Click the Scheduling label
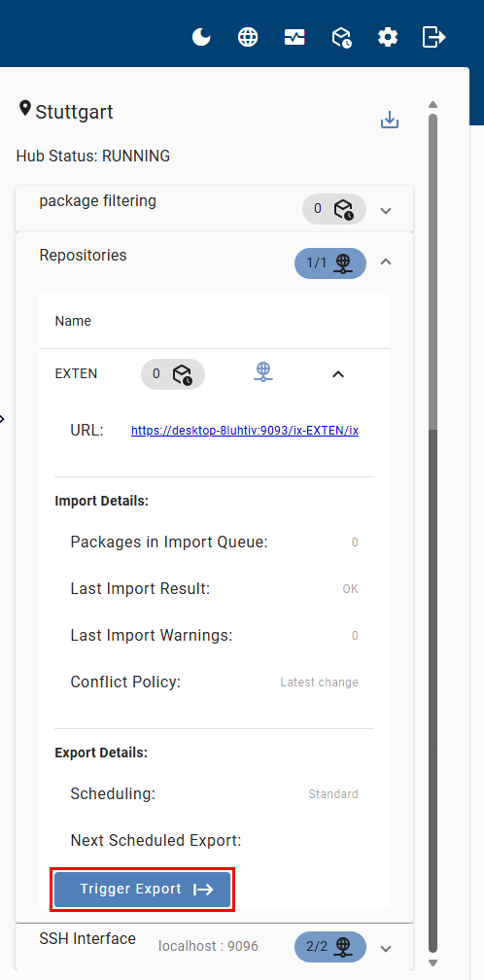The width and height of the screenshot is (484, 980). 113,794
